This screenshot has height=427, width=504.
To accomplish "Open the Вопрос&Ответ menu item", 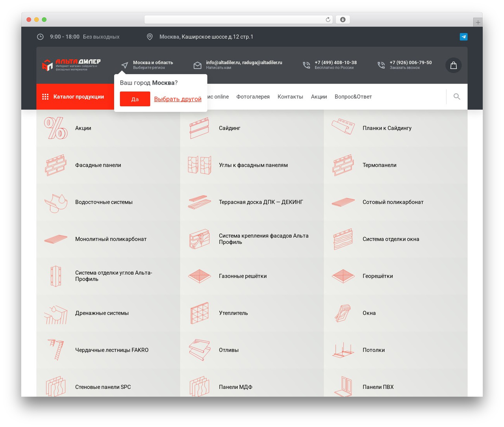I will click(353, 97).
